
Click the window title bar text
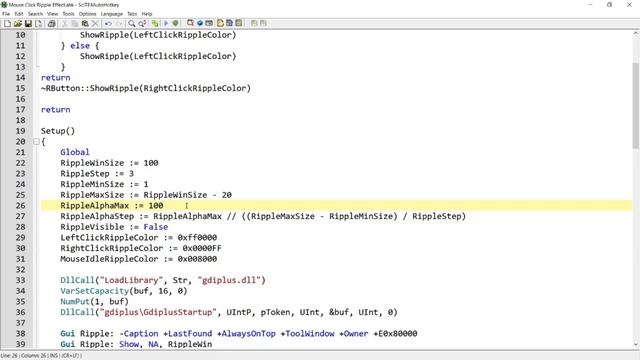coord(64,5)
